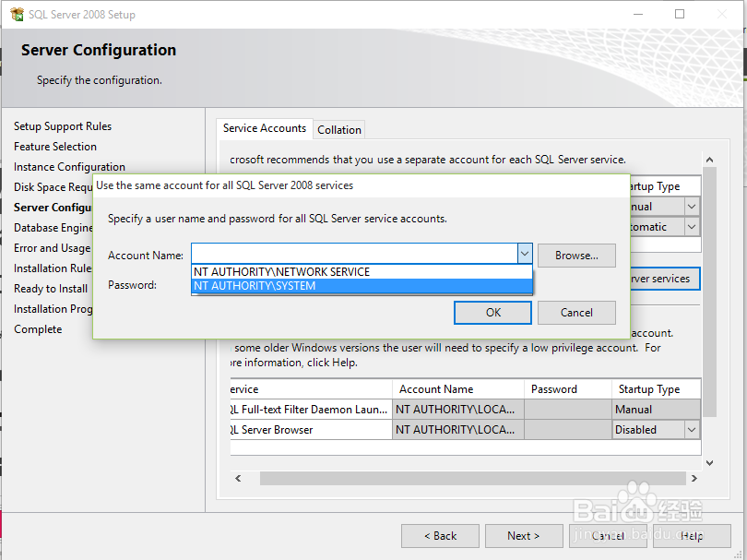Open the Disabled startup type dropdown
The height and width of the screenshot is (560, 747).
coord(692,429)
